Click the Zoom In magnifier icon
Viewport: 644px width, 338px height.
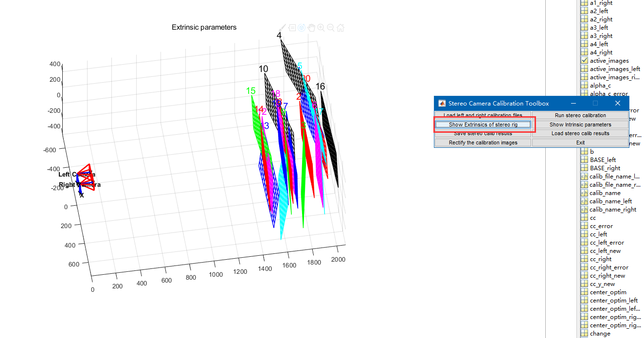point(321,28)
